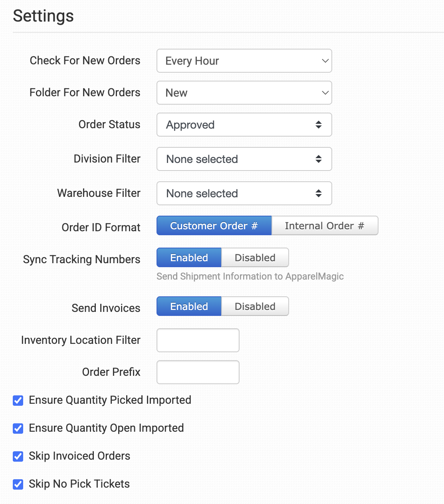This screenshot has width=444, height=504.
Task: Expand the Folder For New Orders dropdown
Action: (244, 93)
